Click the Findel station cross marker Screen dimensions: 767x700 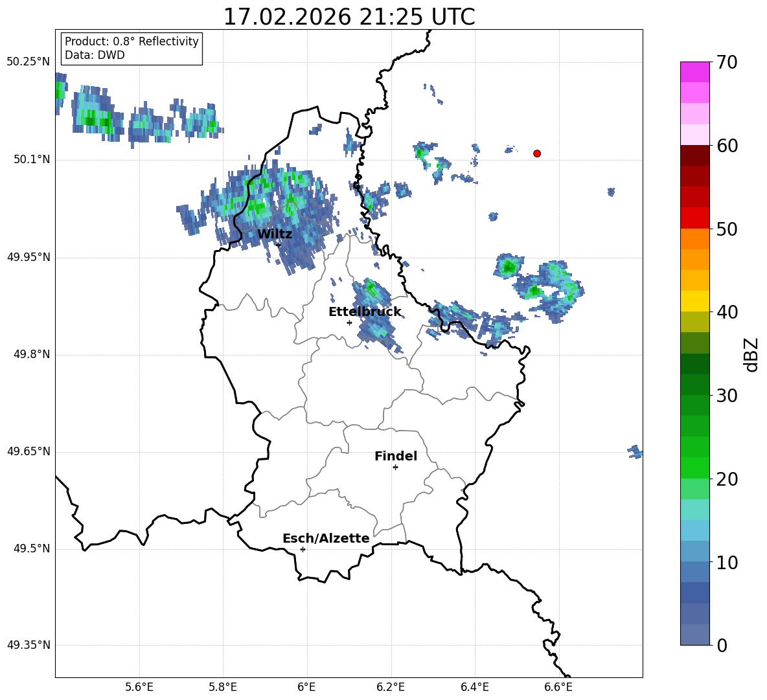point(395,468)
